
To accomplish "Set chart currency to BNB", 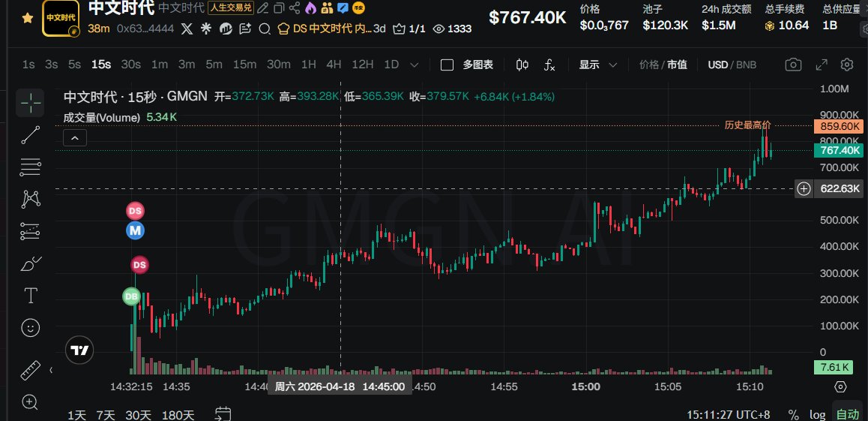I will pyautogui.click(x=746, y=65).
